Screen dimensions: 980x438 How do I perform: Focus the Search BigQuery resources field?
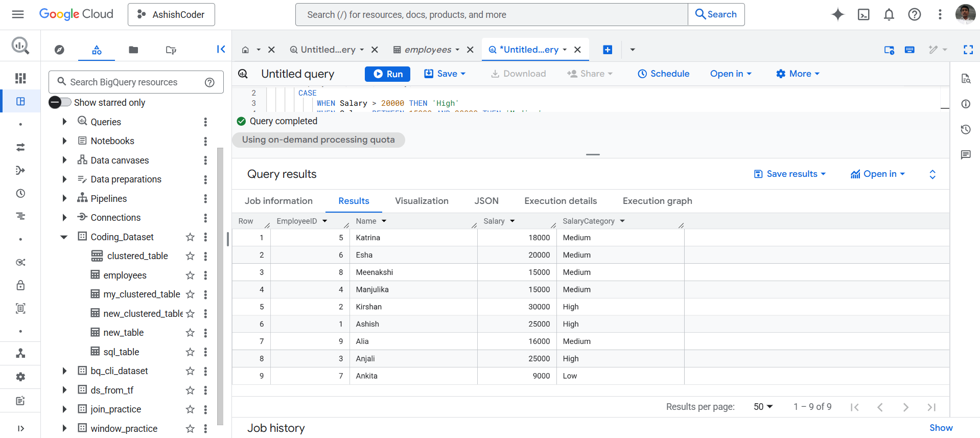tap(136, 82)
